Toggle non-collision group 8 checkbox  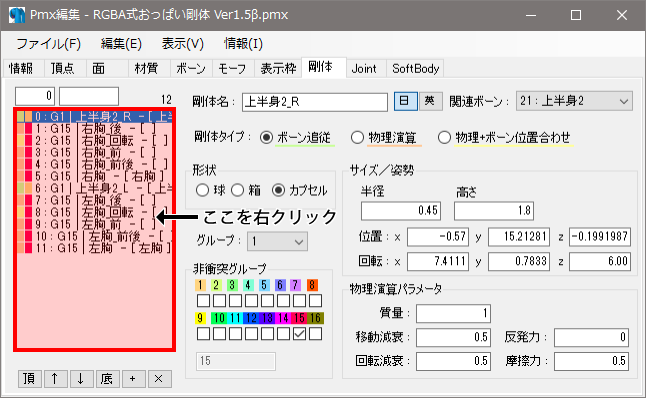click(x=316, y=301)
